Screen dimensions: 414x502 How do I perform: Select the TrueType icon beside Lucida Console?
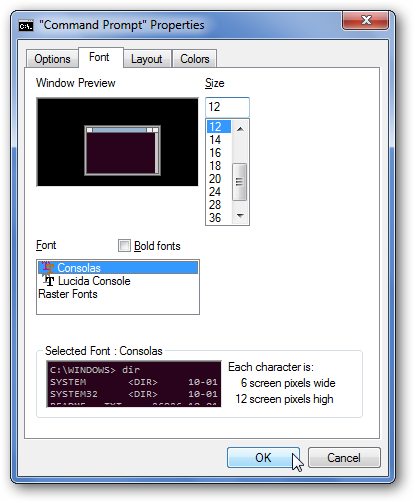(x=49, y=281)
